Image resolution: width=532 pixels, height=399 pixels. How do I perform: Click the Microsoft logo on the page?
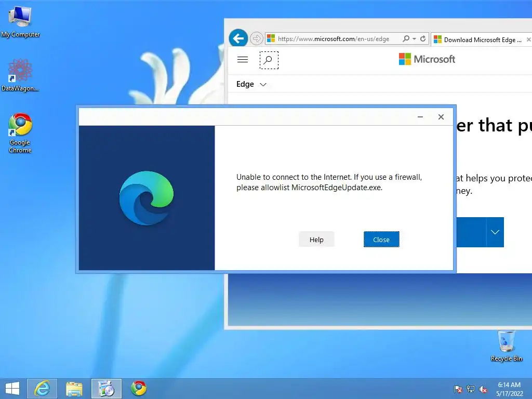[x=427, y=59]
